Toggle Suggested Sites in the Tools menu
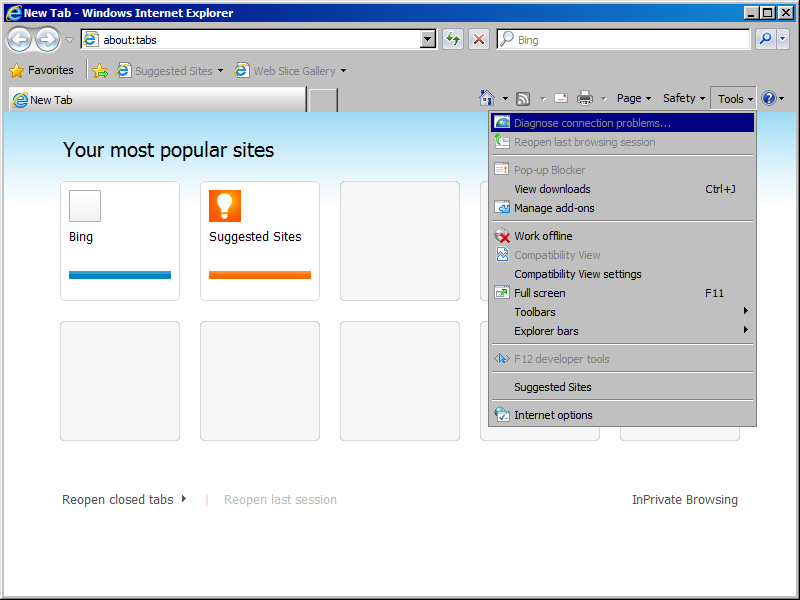 pyautogui.click(x=553, y=387)
